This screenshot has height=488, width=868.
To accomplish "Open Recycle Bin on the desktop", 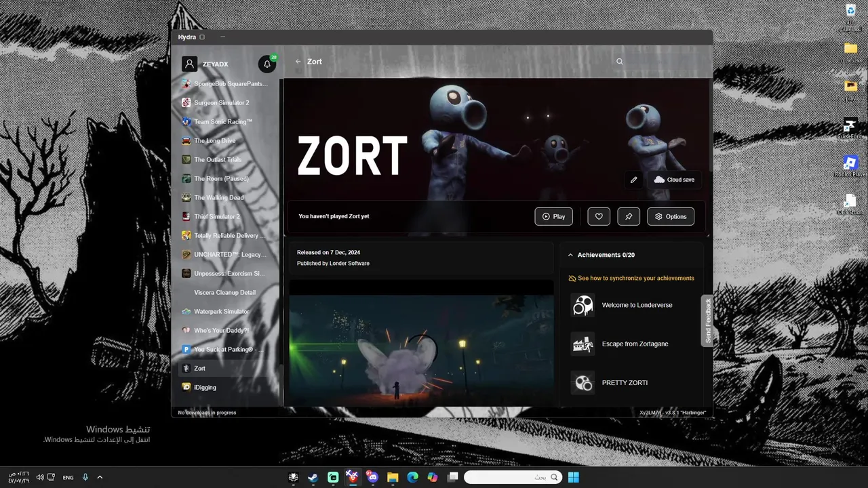I will (x=850, y=18).
